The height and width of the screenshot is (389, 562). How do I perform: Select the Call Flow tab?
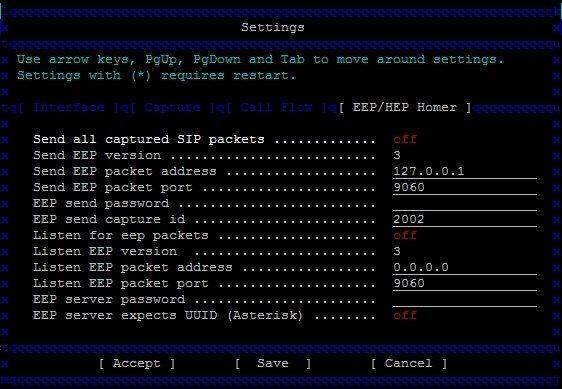(x=276, y=107)
